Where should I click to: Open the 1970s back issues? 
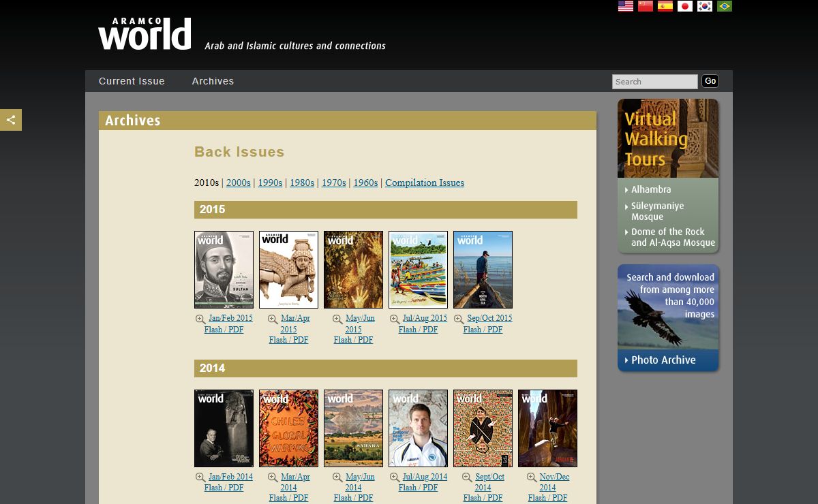pos(334,183)
